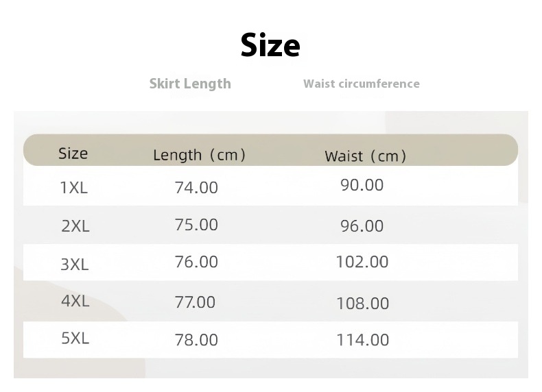
Task: Select the 2XL size row label
Action: [75, 225]
